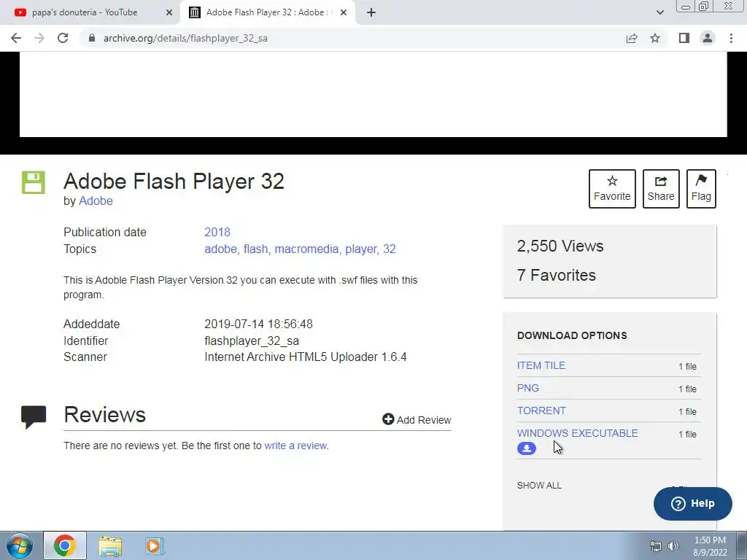747x560 pixels.
Task: Click the network tray icon
Action: click(656, 546)
